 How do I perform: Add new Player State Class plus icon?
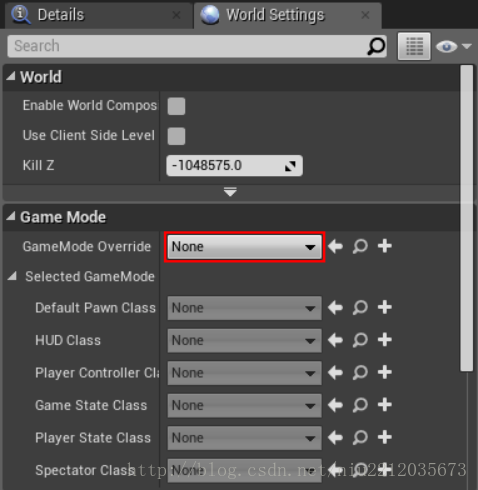tap(385, 437)
